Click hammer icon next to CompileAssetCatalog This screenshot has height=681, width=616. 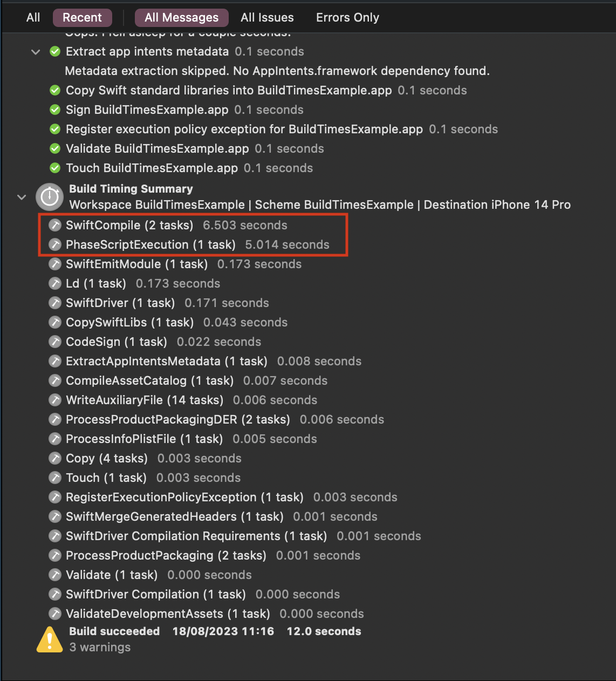click(x=55, y=381)
